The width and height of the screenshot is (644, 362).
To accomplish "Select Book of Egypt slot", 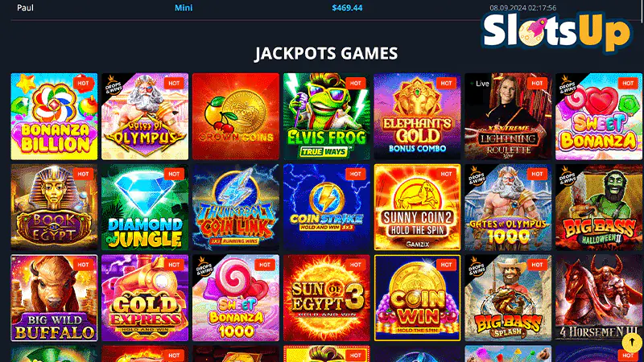I will (54, 208).
